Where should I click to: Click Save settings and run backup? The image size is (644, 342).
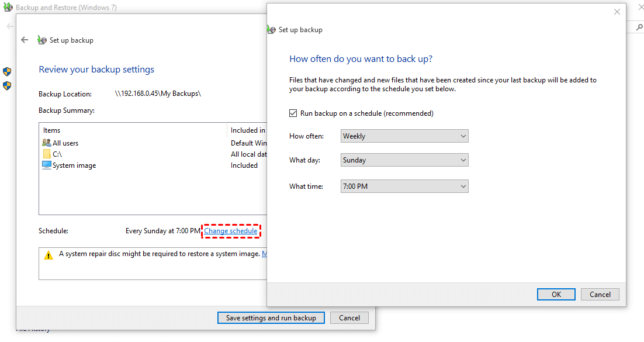271,318
